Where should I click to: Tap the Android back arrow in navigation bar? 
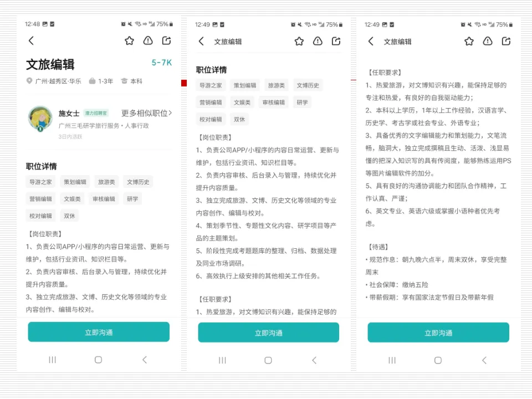(x=144, y=360)
